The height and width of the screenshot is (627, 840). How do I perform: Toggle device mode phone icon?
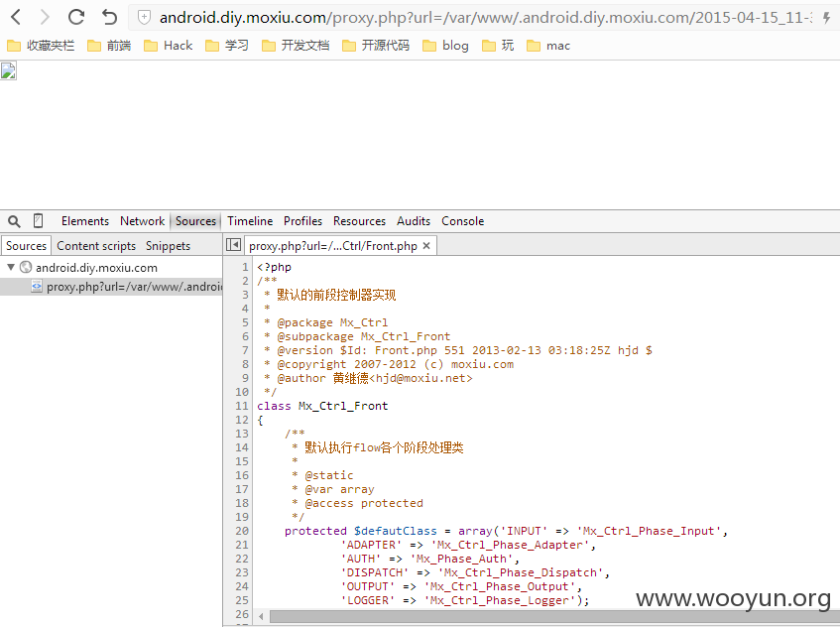click(38, 221)
